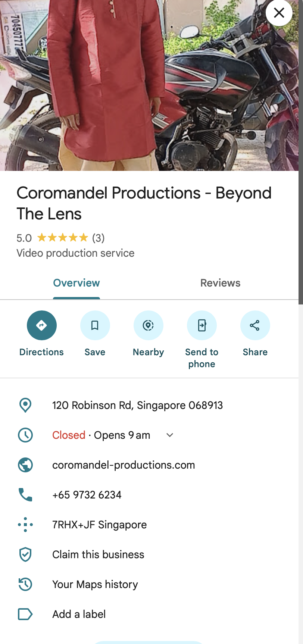Screen dimensions: 303x644
Task: Open Nearby search icon
Action: 149,325
